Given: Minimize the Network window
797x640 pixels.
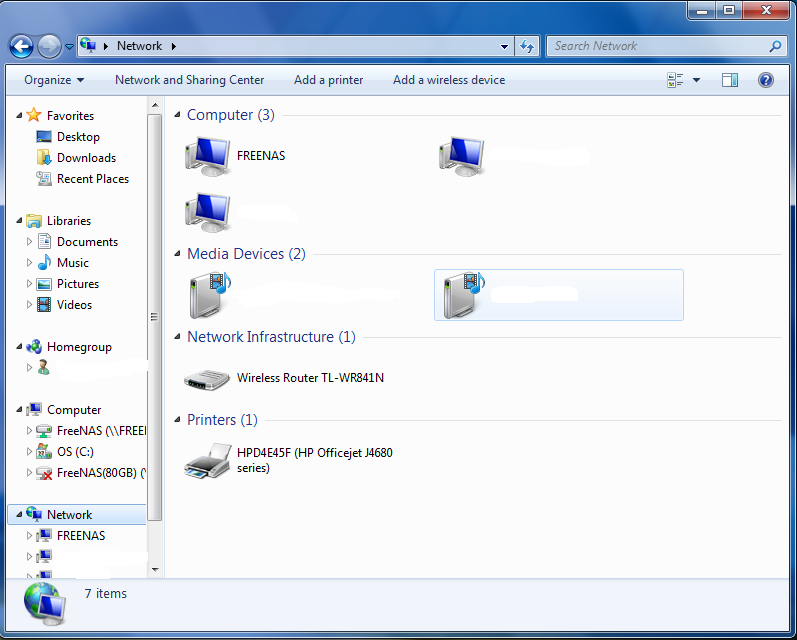Looking at the screenshot, I should (x=702, y=10).
